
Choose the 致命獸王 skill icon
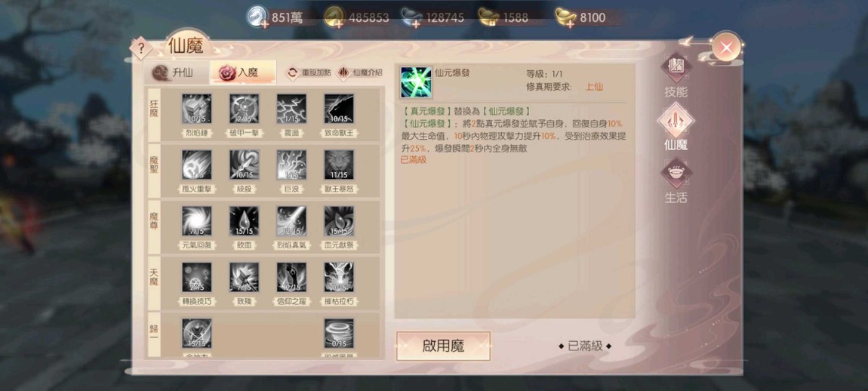(x=339, y=109)
